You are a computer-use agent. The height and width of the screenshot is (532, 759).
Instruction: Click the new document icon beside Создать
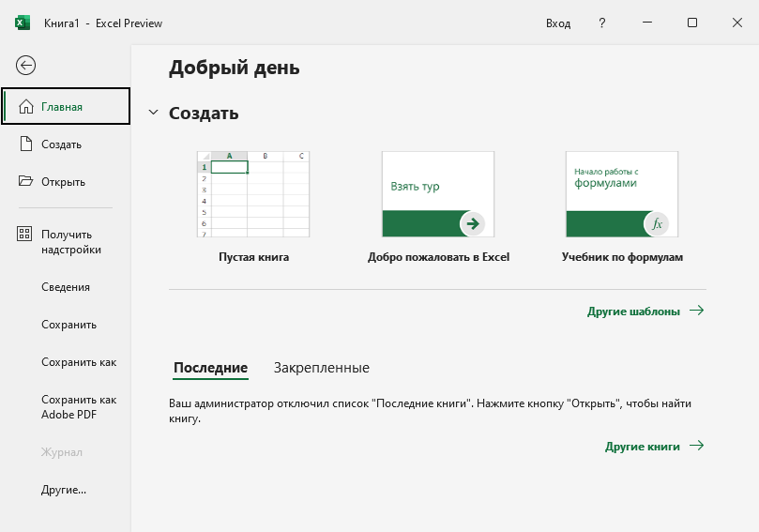(x=26, y=144)
